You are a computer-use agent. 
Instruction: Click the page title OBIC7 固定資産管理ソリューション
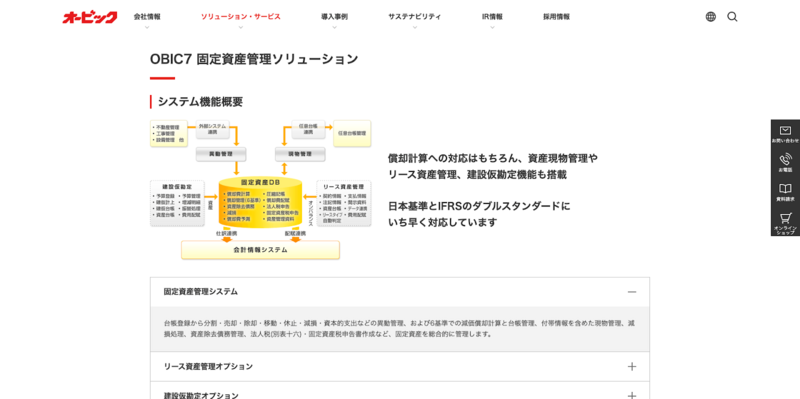[254, 59]
